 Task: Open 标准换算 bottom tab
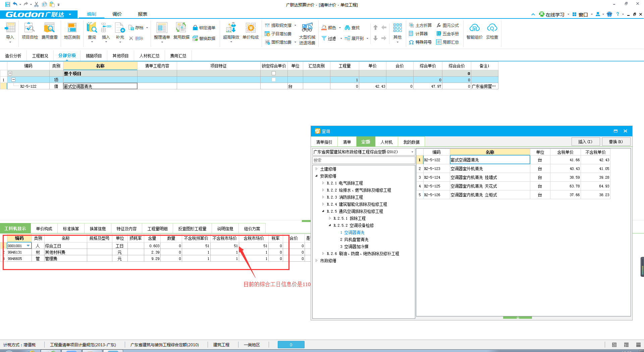(71, 229)
